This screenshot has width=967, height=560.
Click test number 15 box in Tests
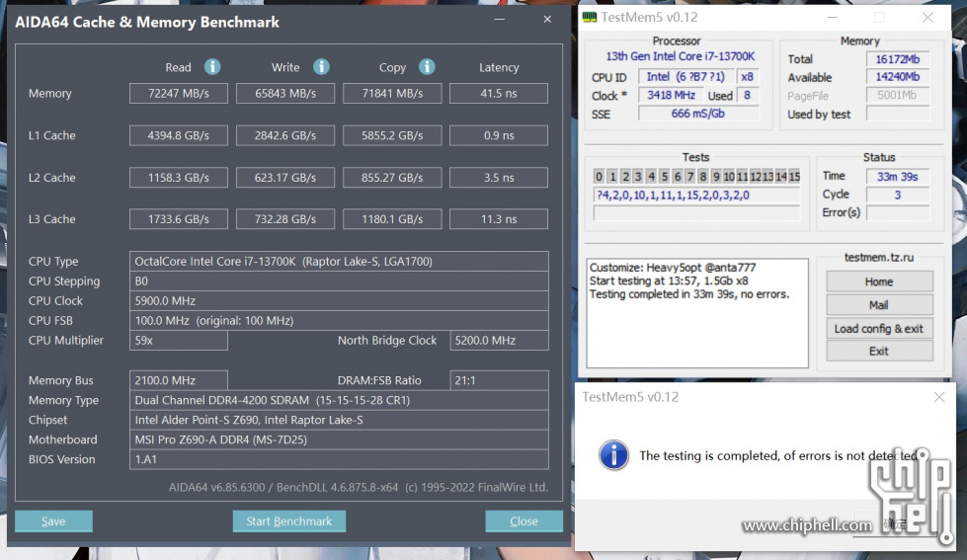[794, 177]
